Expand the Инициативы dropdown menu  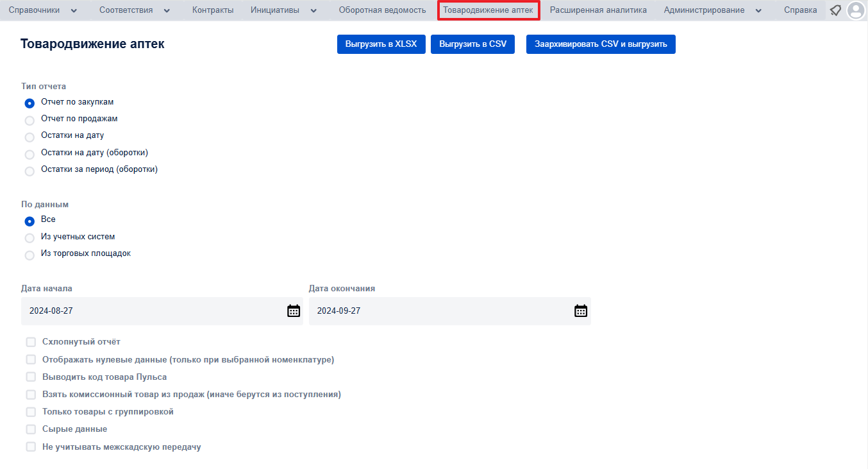284,10
